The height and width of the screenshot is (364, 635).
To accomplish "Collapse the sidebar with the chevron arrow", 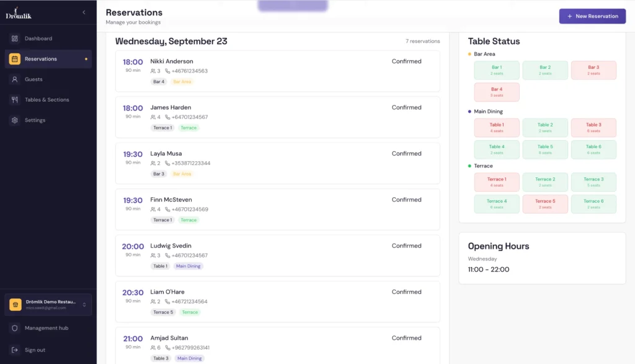I will point(84,12).
